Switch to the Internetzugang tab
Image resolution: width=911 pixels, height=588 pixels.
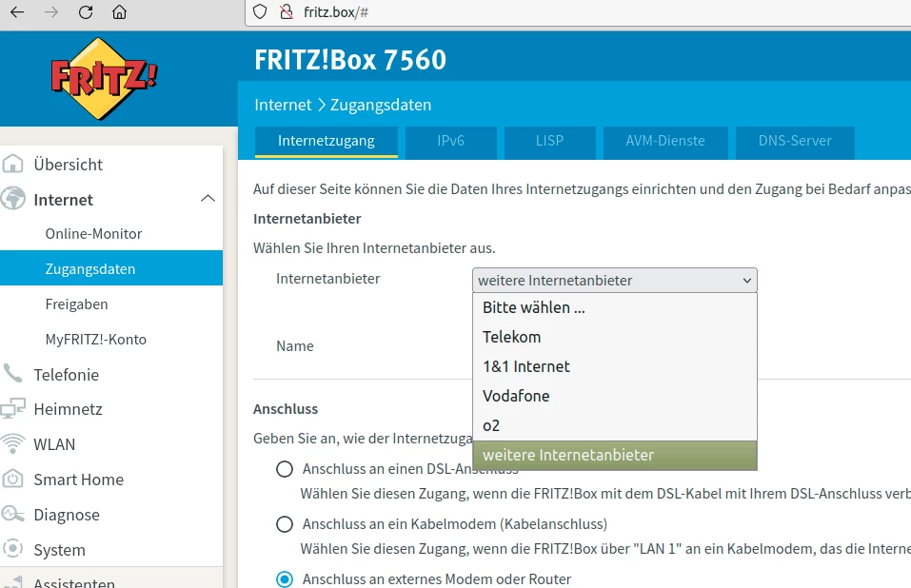click(326, 142)
